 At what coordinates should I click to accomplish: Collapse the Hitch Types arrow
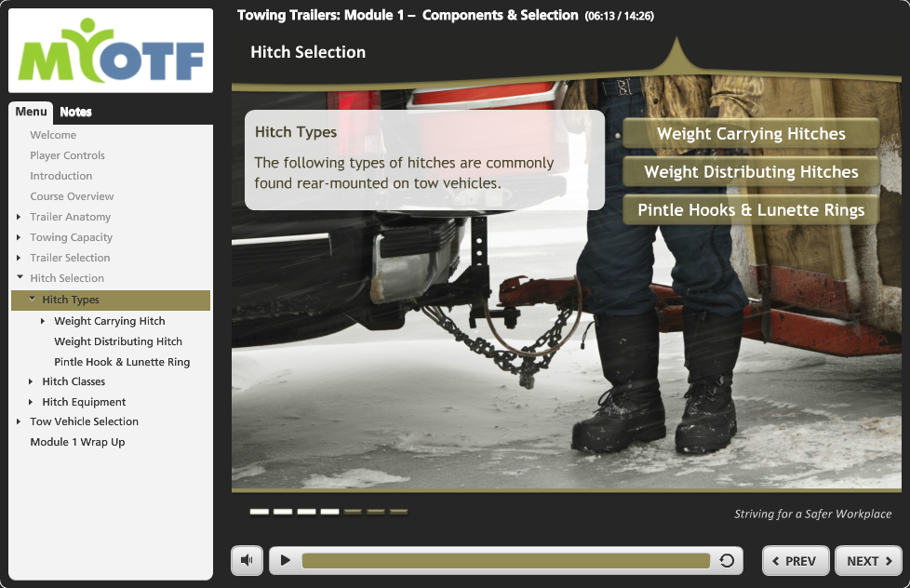tap(32, 299)
